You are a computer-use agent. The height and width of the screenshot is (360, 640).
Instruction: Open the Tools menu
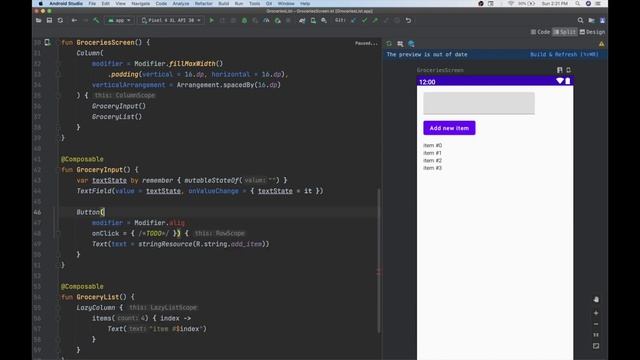tap(255, 4)
